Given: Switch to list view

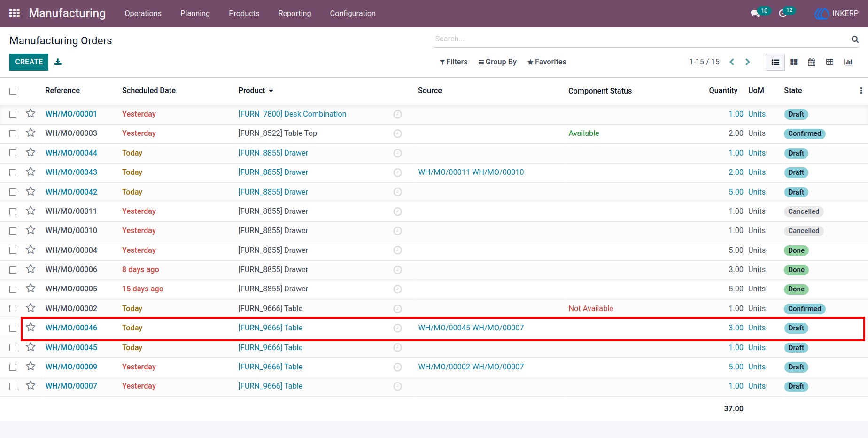Looking at the screenshot, I should tap(775, 62).
